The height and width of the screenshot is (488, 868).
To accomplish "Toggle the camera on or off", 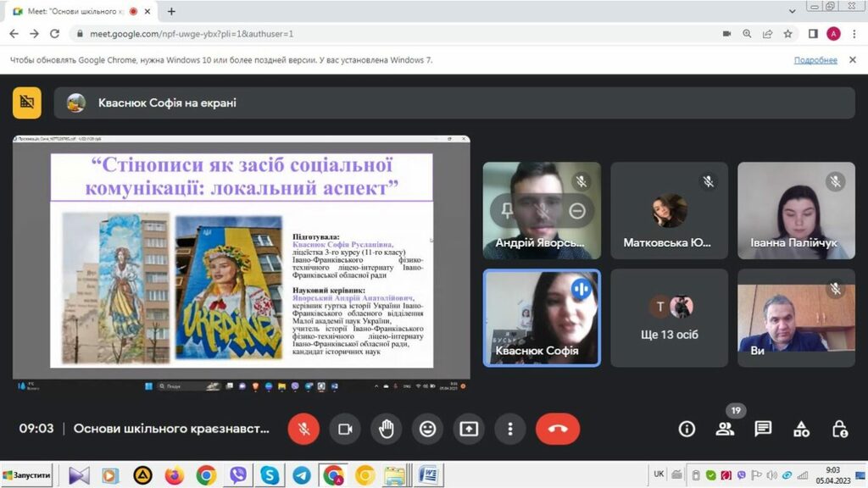I will (x=345, y=429).
